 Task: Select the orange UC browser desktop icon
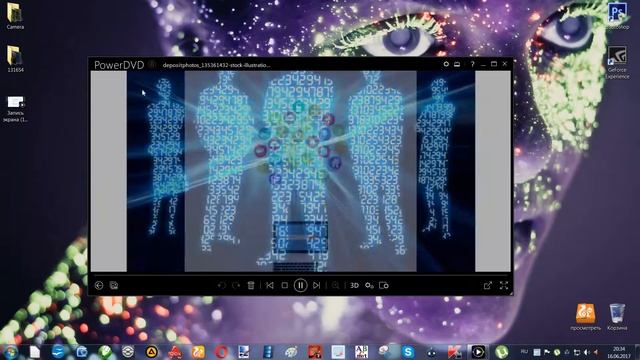coord(585,317)
